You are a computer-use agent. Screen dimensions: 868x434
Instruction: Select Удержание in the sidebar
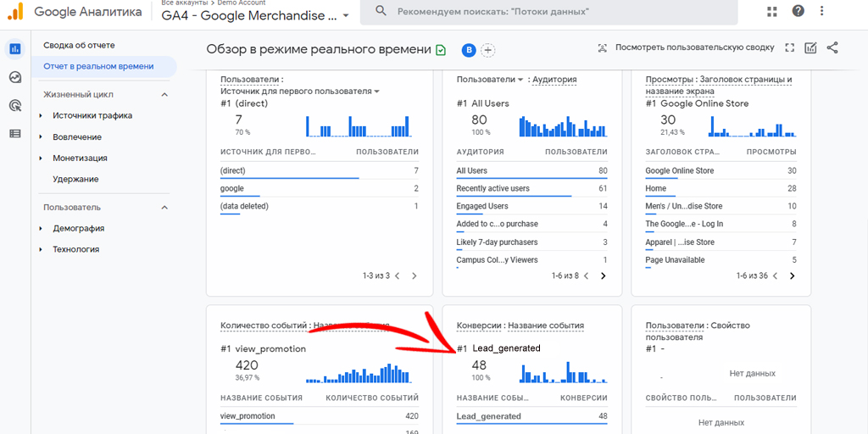click(75, 179)
